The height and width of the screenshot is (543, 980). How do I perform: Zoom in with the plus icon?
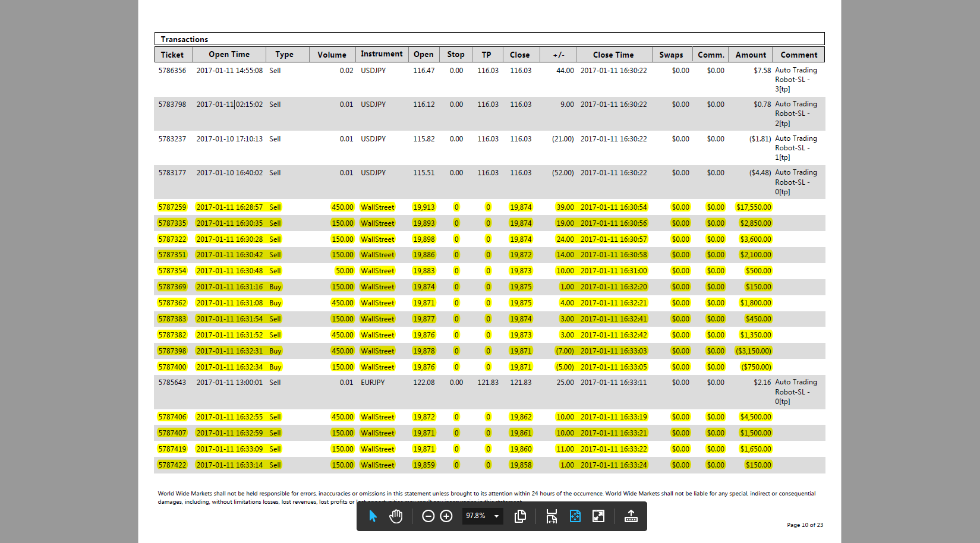(x=446, y=516)
